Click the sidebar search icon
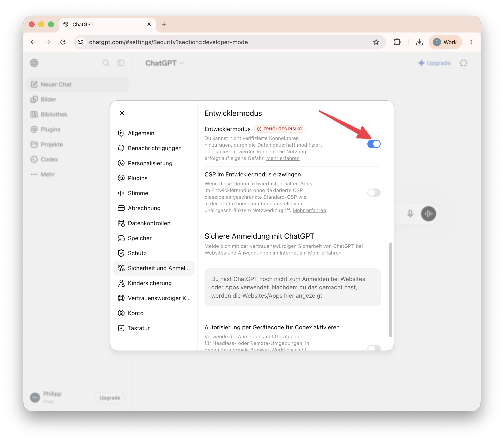The width and height of the screenshot is (504, 442). (106, 63)
